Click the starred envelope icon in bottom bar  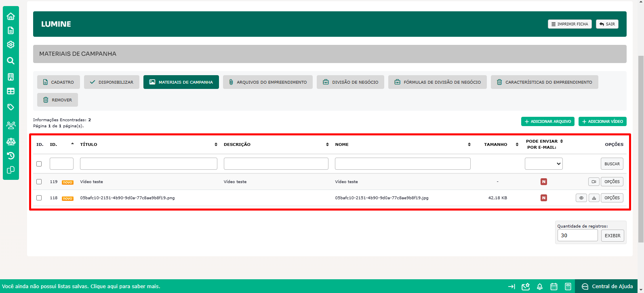pyautogui.click(x=526, y=287)
